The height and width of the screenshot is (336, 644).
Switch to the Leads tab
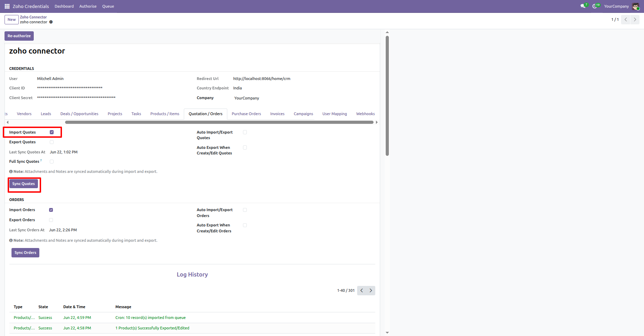click(x=46, y=114)
